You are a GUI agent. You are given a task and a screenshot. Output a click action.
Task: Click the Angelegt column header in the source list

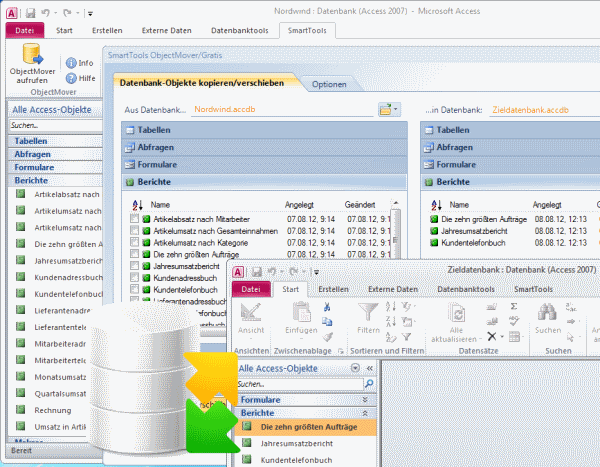299,205
